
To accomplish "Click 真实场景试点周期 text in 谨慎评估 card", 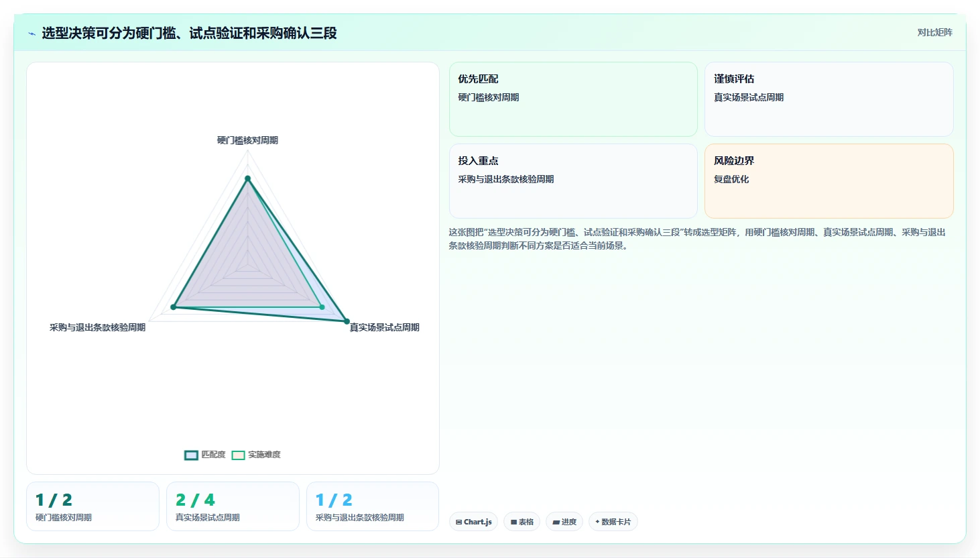I will click(749, 97).
